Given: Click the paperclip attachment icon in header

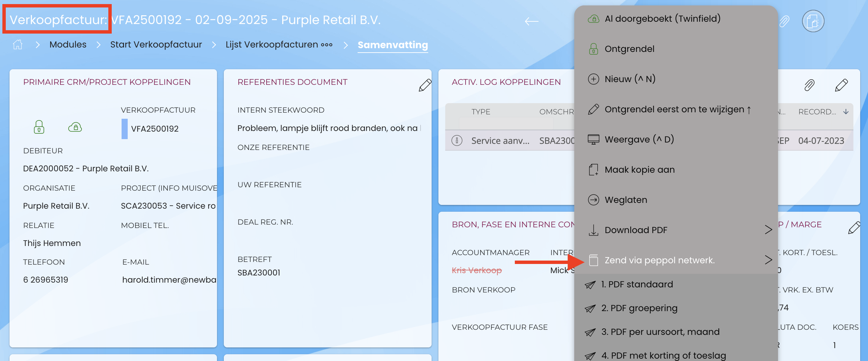Looking at the screenshot, I should pos(784,21).
